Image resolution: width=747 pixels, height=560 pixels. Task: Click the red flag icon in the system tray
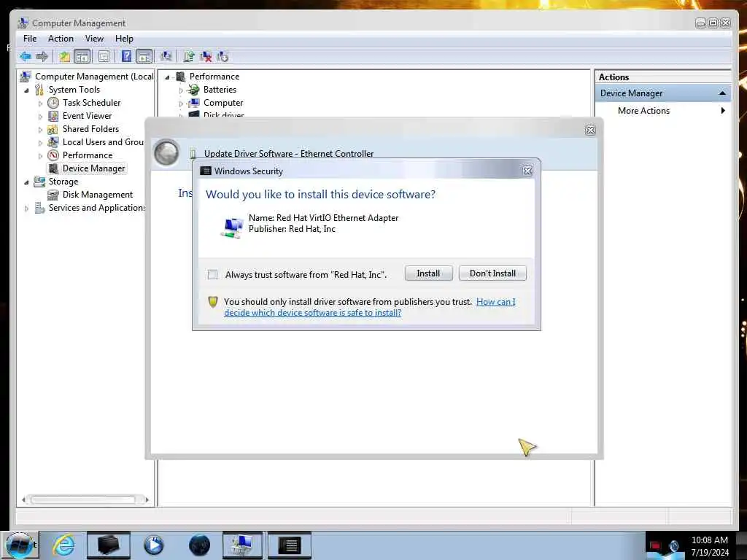click(656, 545)
